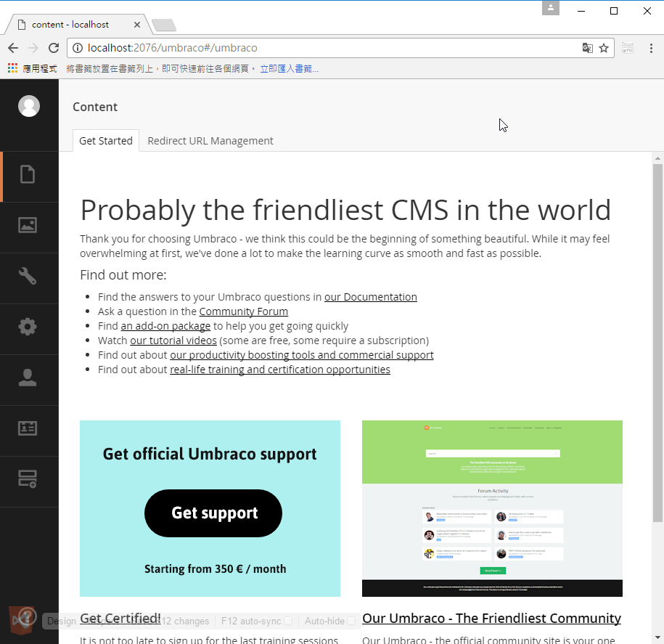
Task: Click the scrollbar up arrow
Action: (657, 158)
